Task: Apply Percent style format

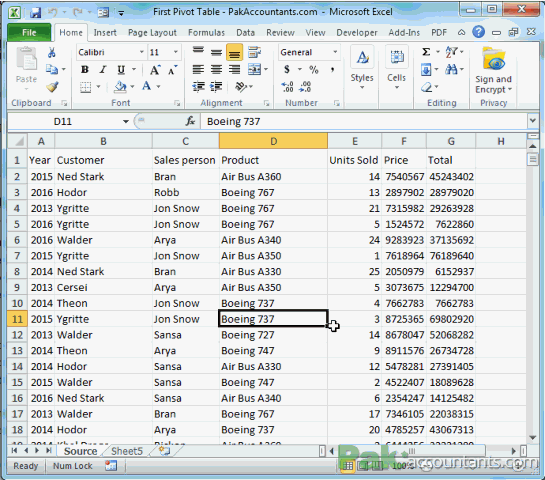Action: click(x=314, y=70)
